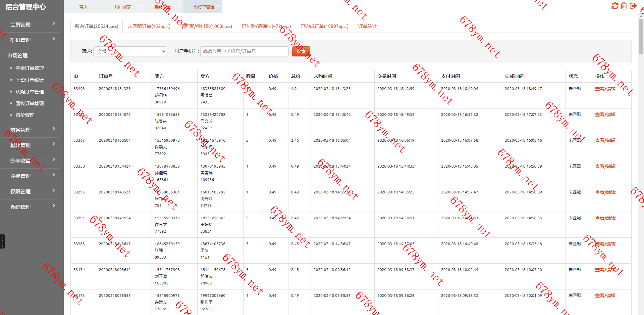Switch to the 首页 tab
The width and height of the screenshot is (644, 315).
[x=83, y=7]
